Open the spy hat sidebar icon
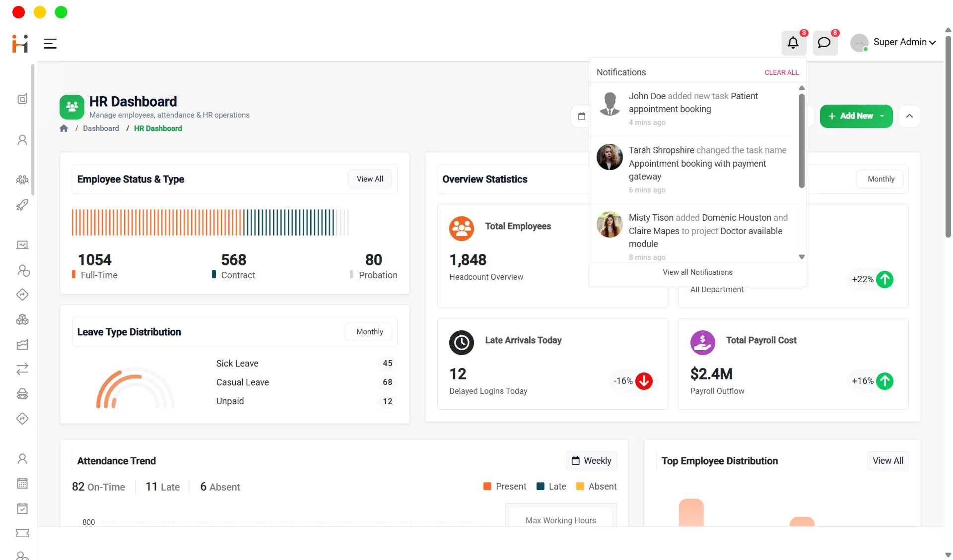Image resolution: width=953 pixels, height=560 pixels. 22,394
